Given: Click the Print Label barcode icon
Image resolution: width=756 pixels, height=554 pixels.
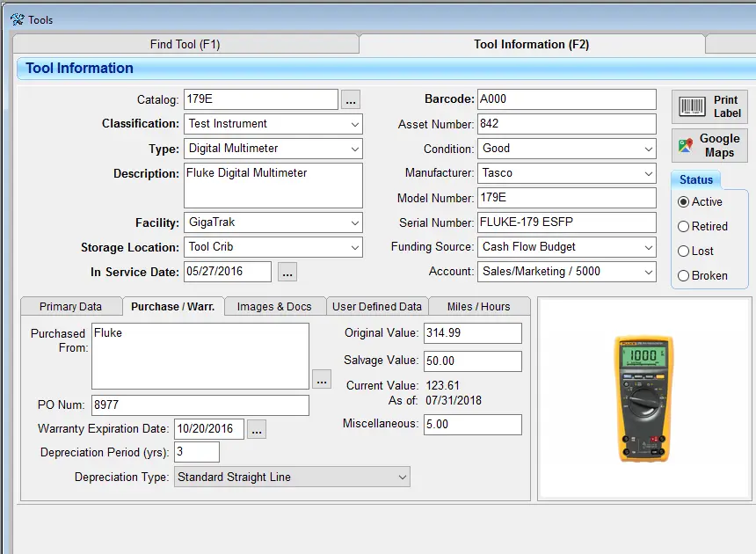Looking at the screenshot, I should tap(692, 106).
